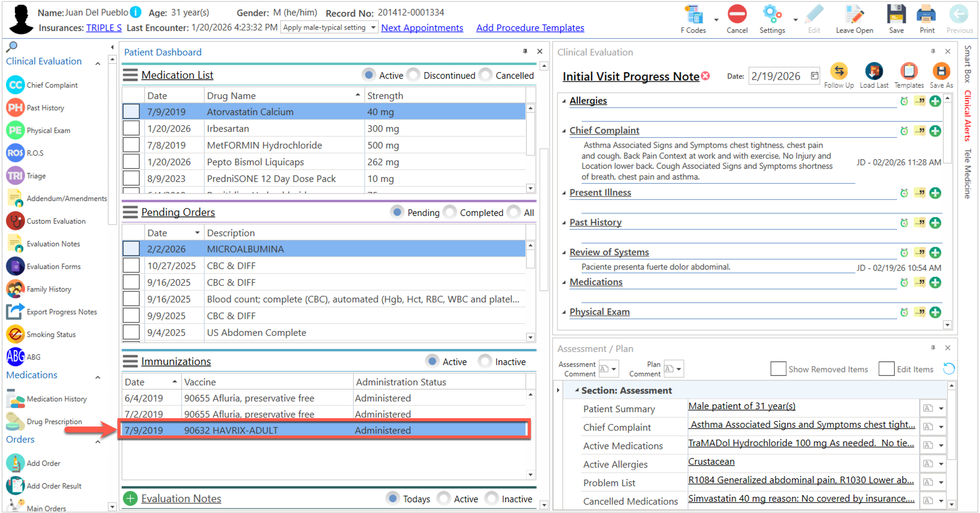Open the Assessment Comment dropdown

[x=614, y=369]
